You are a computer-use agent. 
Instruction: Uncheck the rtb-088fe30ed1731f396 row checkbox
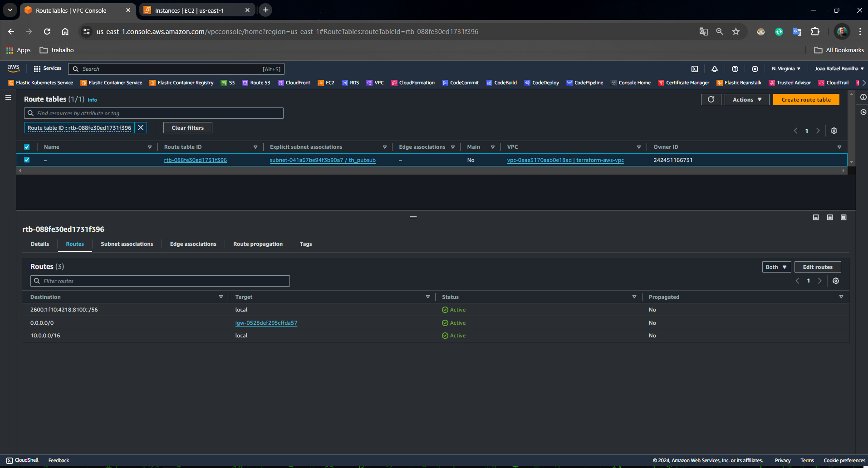pyautogui.click(x=27, y=160)
